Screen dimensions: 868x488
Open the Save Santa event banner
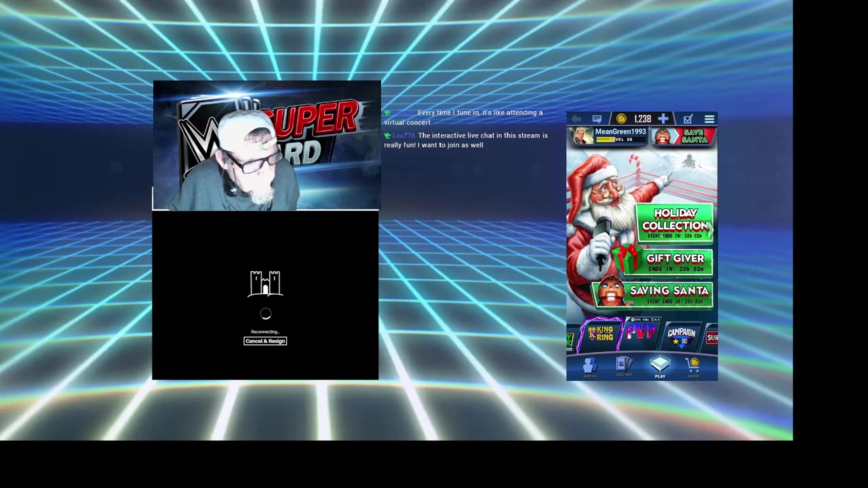pos(684,136)
